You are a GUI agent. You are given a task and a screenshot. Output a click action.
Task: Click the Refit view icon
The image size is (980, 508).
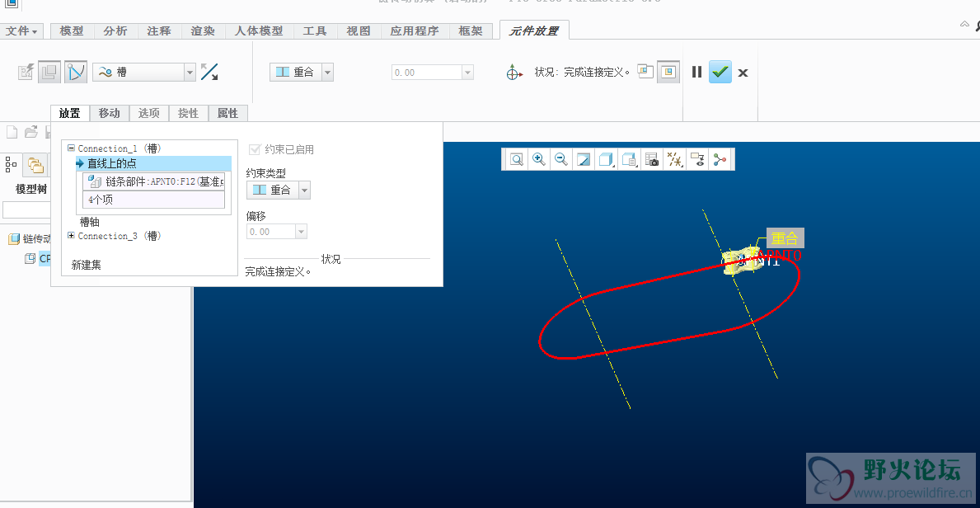click(516, 159)
